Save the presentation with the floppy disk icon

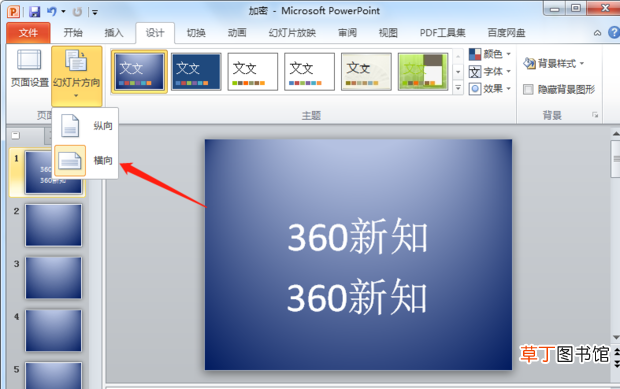[35, 11]
